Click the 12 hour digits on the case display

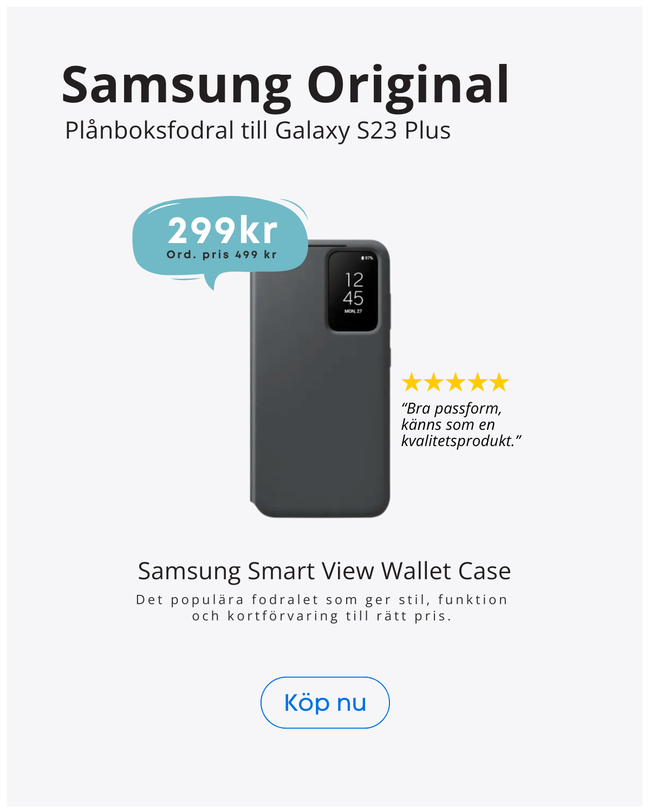[x=354, y=280]
